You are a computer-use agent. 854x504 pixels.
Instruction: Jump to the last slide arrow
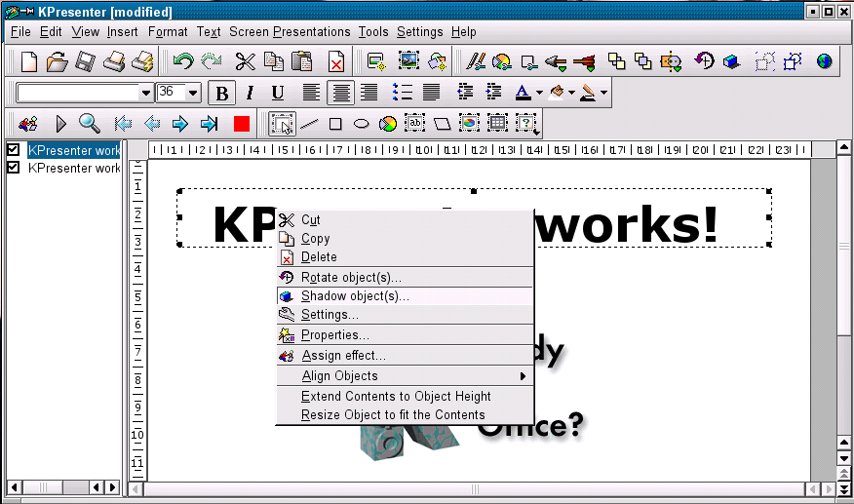(x=209, y=124)
